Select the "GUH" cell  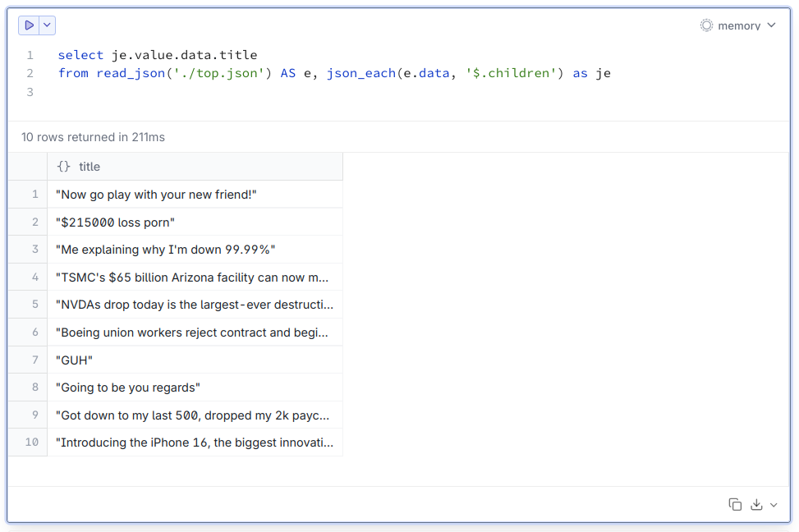pos(195,360)
